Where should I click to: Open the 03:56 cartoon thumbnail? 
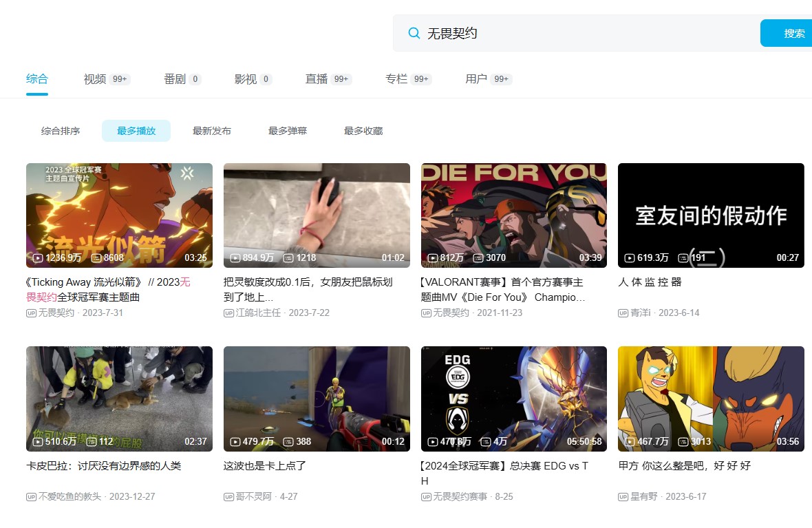pos(711,399)
